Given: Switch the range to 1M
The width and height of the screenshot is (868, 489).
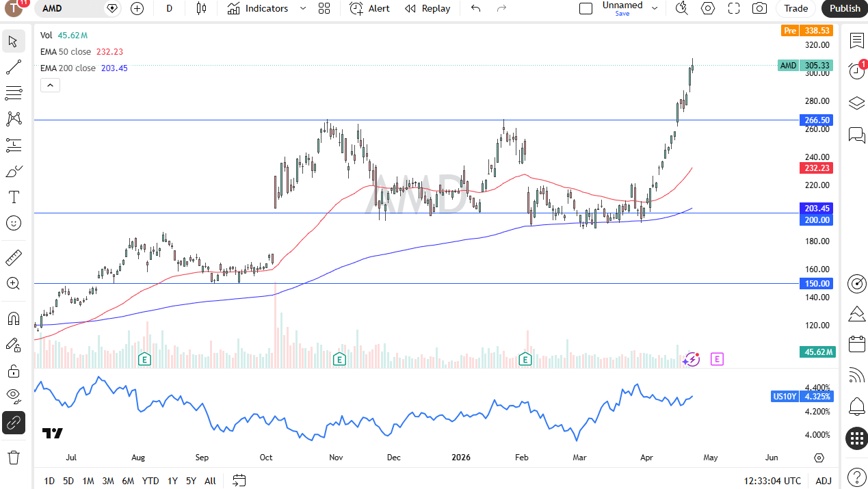Looking at the screenshot, I should (x=88, y=481).
